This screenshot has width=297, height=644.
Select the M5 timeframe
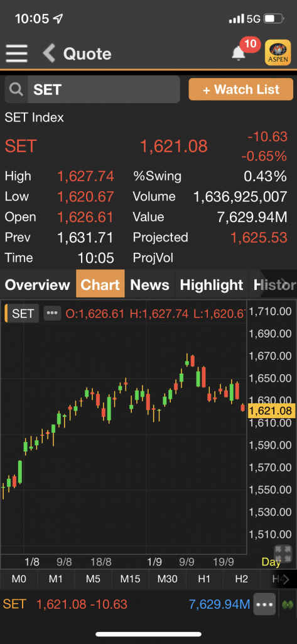93,579
